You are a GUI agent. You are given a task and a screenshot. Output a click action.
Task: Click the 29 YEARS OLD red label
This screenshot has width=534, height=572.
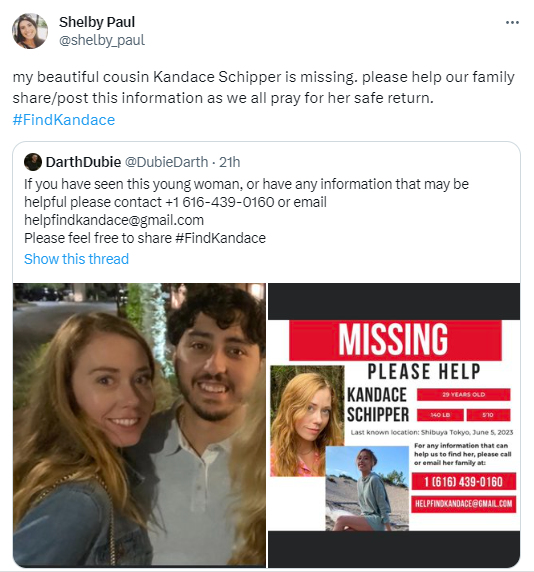[x=463, y=395]
